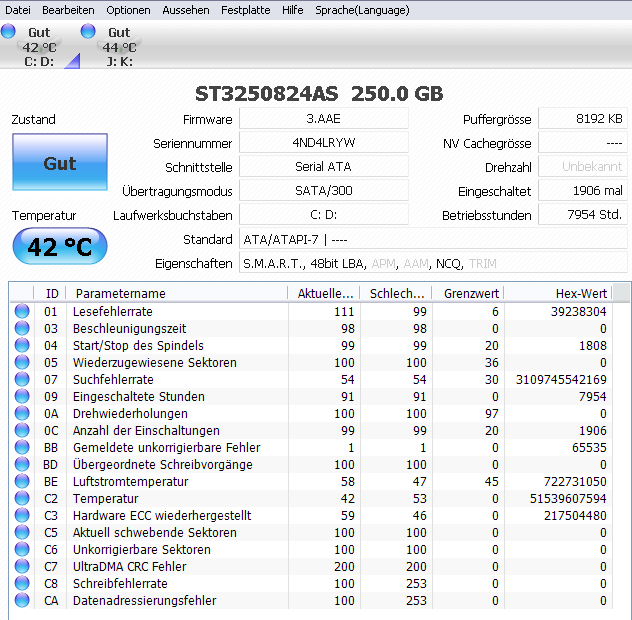Click the Hex-Wert column header
This screenshot has width=632, height=620.
[558, 293]
